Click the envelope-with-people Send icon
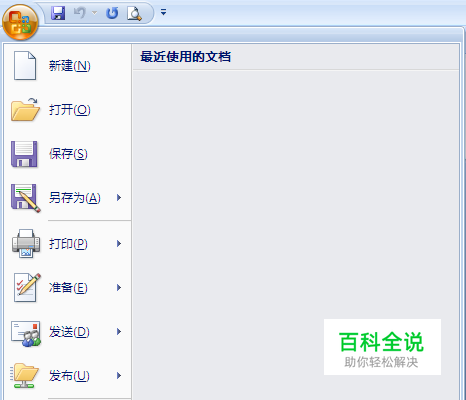 26,333
